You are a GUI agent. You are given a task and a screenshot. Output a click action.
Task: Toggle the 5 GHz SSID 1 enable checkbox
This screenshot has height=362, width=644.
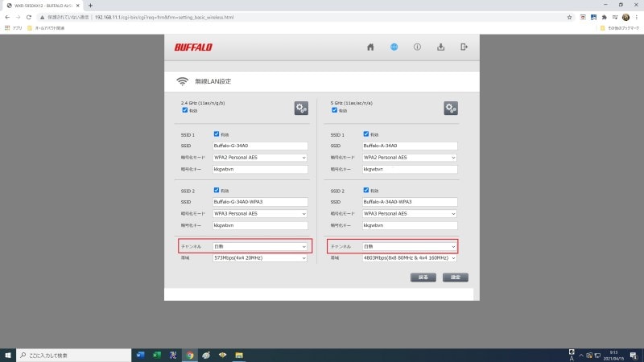coord(367,134)
